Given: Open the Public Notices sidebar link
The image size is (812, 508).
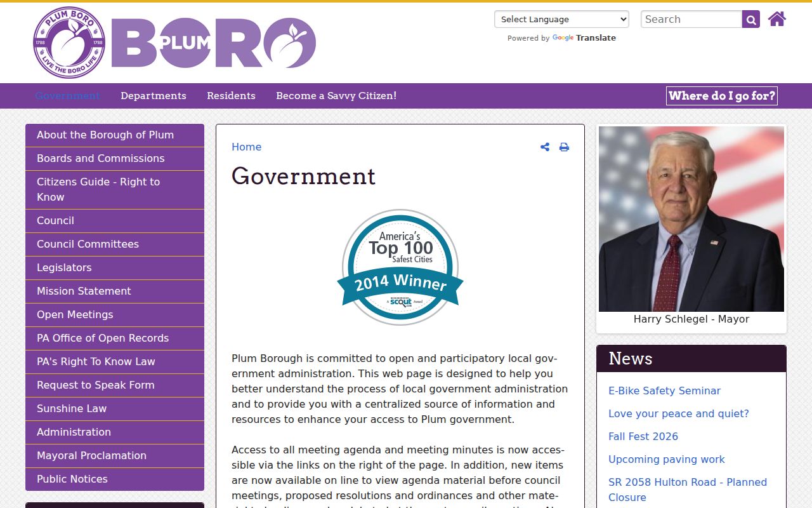Looking at the screenshot, I should pos(115,479).
